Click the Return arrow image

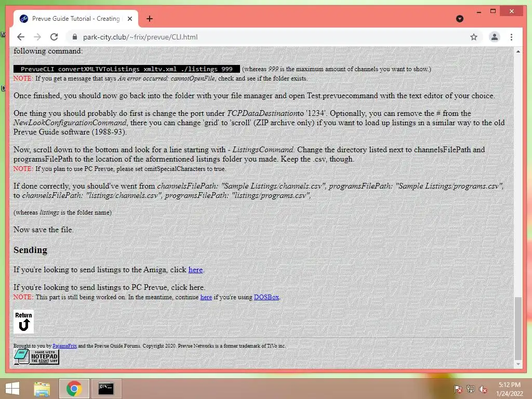(23, 322)
